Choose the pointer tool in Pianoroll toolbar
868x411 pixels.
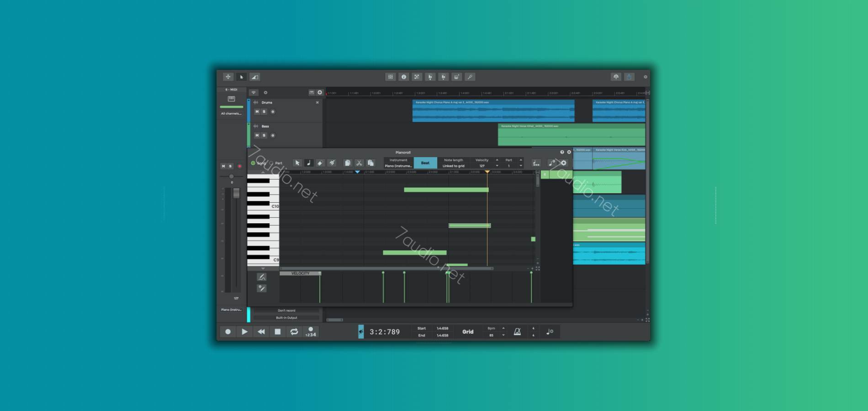[x=297, y=163]
